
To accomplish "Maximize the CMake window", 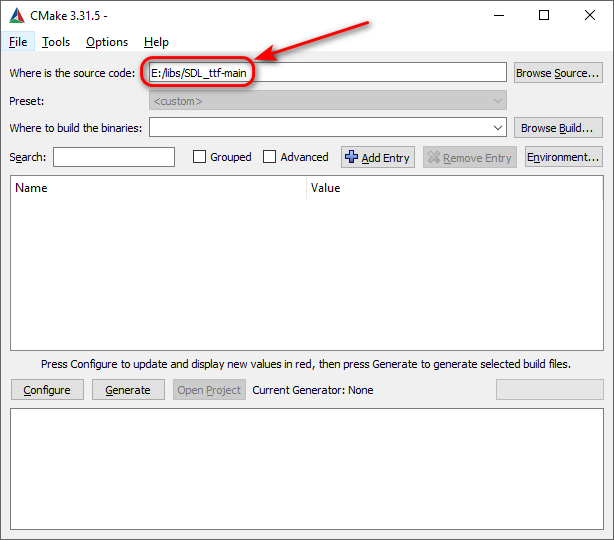I will 543,15.
